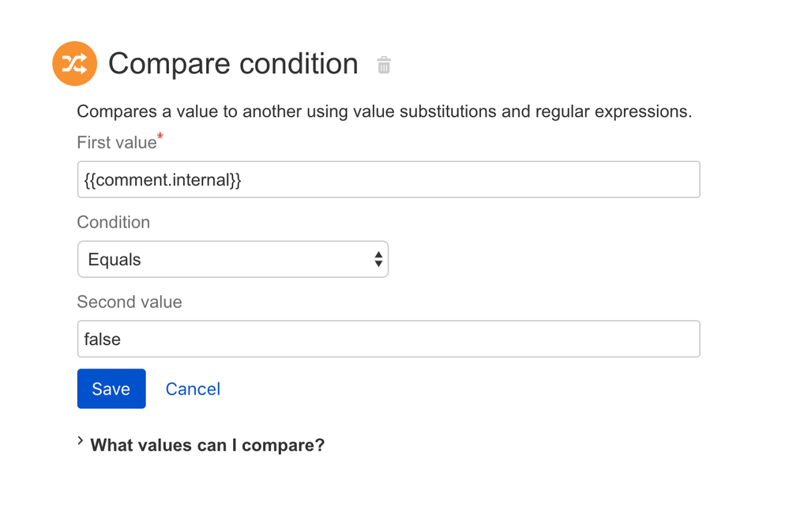This screenshot has height=532, width=789.
Task: Expand the chevron beside "What values can I compare?"
Action: (81, 441)
